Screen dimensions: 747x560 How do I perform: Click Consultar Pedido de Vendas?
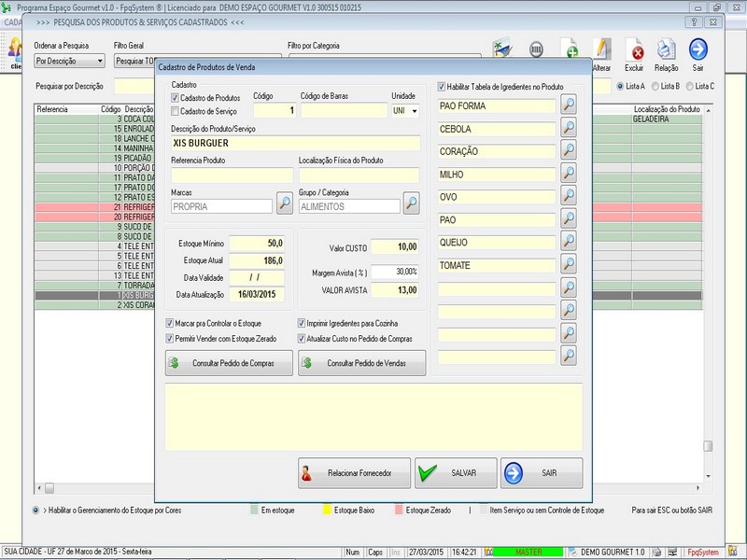[361, 362]
